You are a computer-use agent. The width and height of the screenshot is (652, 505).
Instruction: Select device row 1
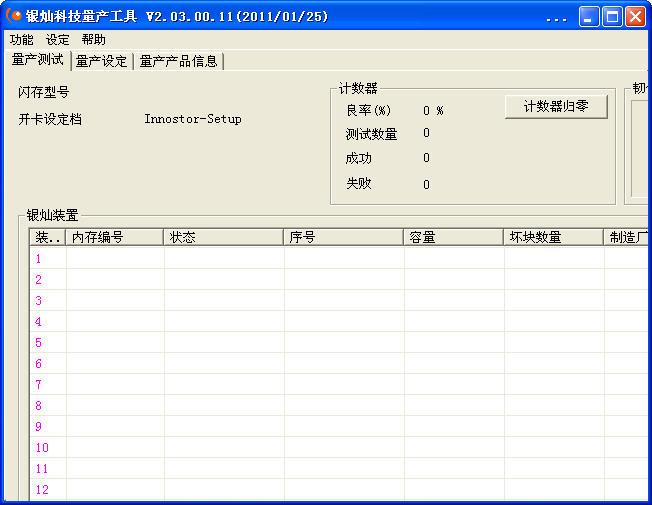(338, 258)
